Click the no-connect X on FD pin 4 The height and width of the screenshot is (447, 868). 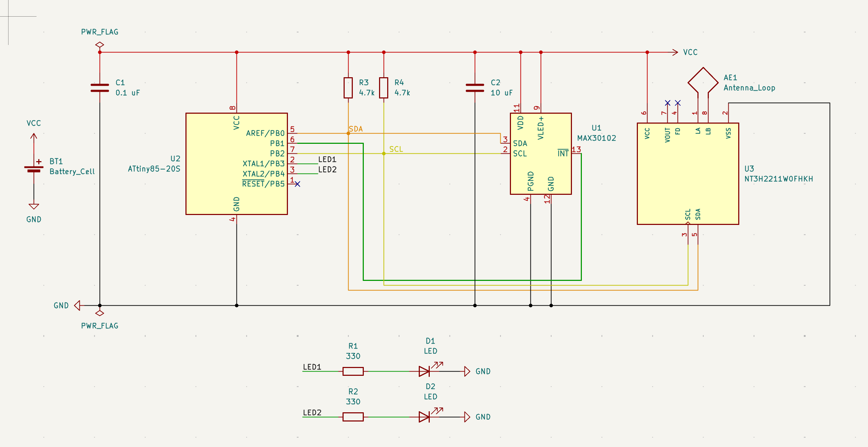pos(678,103)
